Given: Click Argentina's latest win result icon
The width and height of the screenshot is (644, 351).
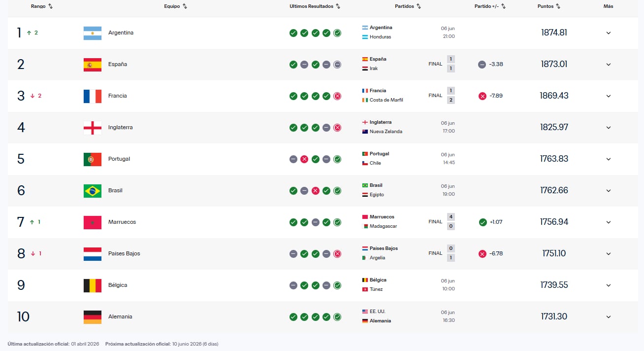Looking at the screenshot, I should tap(337, 33).
